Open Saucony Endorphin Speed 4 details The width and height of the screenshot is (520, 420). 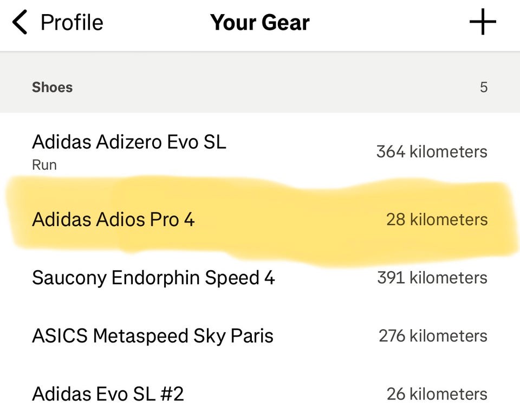pyautogui.click(x=153, y=278)
